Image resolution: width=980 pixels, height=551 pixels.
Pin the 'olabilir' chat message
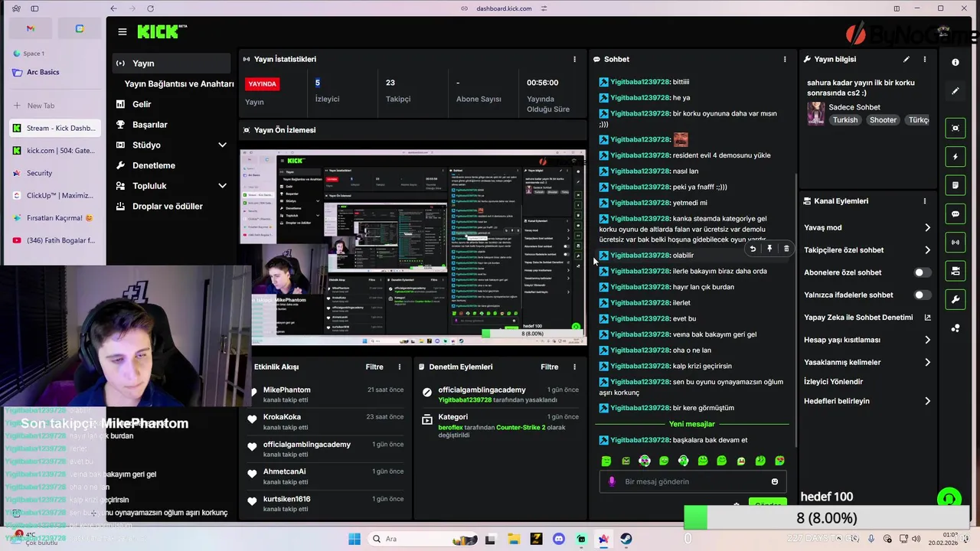click(769, 249)
